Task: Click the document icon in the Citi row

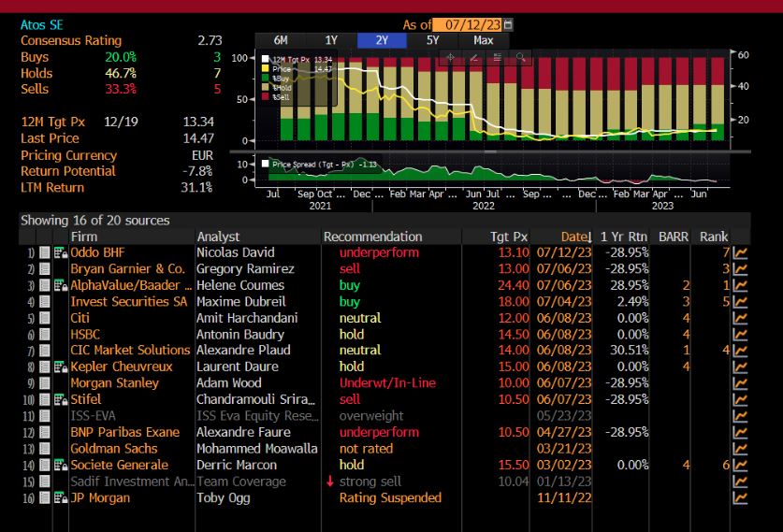Action: click(x=45, y=319)
